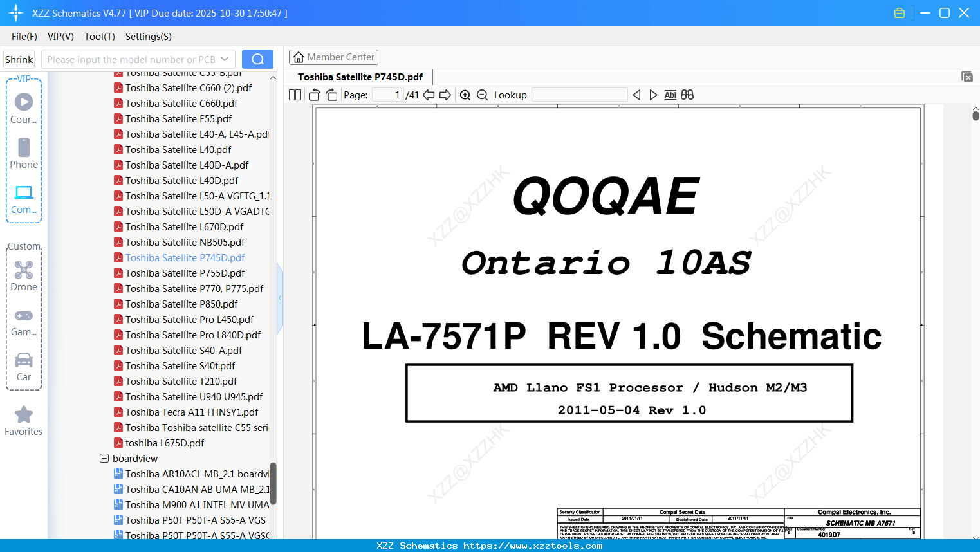Open Toshiba Satellite L670D.pdf
Viewport: 980px width, 552px height.
click(x=185, y=227)
